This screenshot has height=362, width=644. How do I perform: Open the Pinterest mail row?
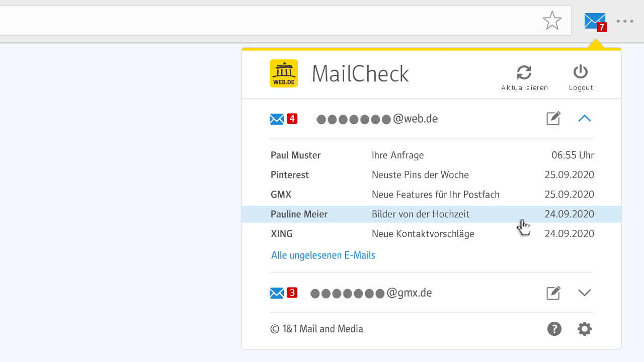[432, 175]
